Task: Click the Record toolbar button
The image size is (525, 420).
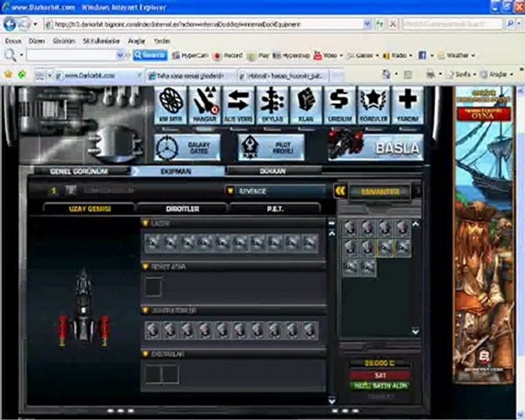Action: (x=228, y=55)
